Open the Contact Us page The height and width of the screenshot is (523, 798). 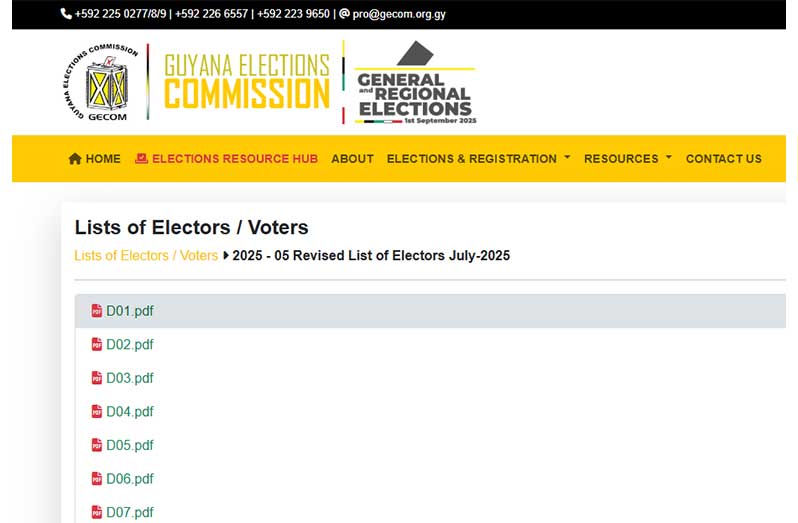pyautogui.click(x=724, y=159)
